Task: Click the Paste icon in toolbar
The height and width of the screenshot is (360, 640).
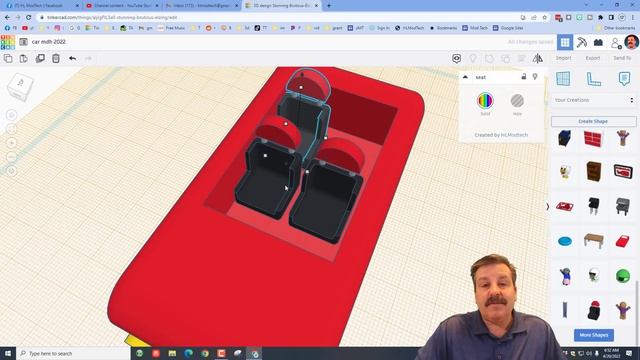Action: (x=24, y=58)
